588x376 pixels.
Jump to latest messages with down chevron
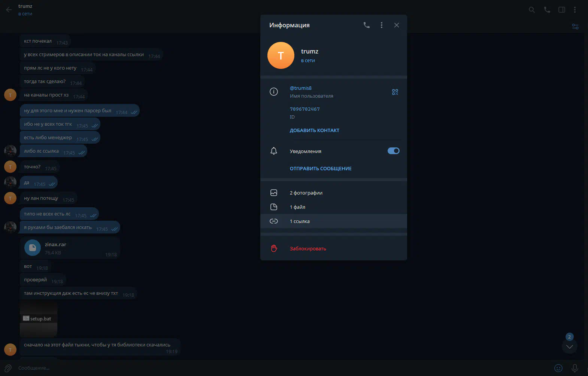(569, 346)
